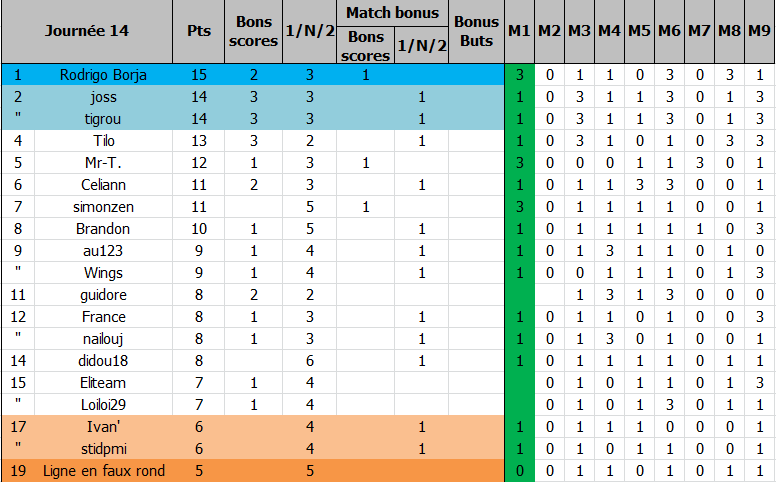Select the "guidore" name cell
776x482 pixels.
coord(104,294)
